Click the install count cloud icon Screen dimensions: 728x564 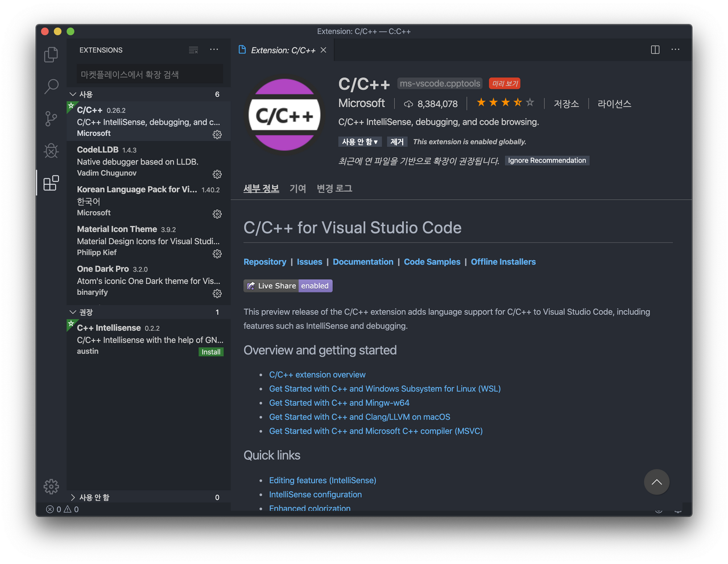tap(408, 104)
